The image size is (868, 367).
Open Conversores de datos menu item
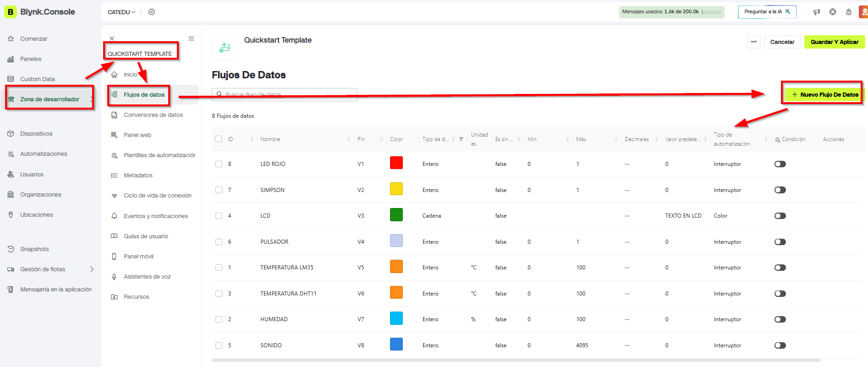(x=153, y=115)
